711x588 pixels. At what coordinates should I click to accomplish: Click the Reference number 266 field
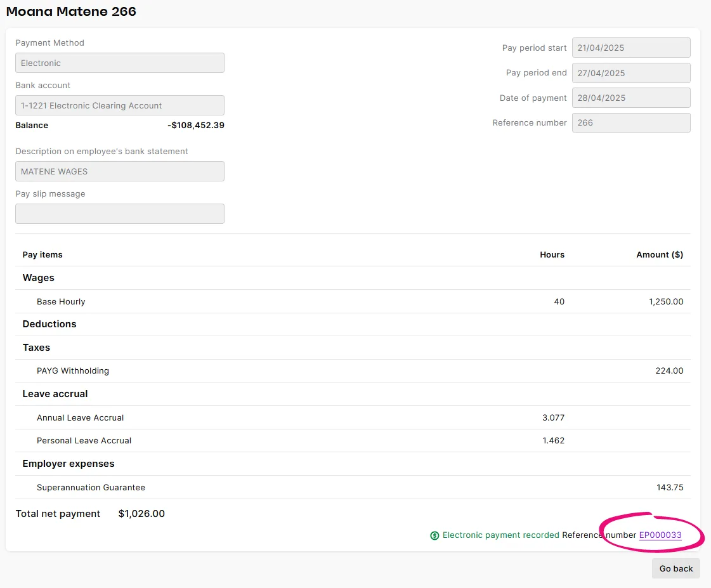pos(630,122)
